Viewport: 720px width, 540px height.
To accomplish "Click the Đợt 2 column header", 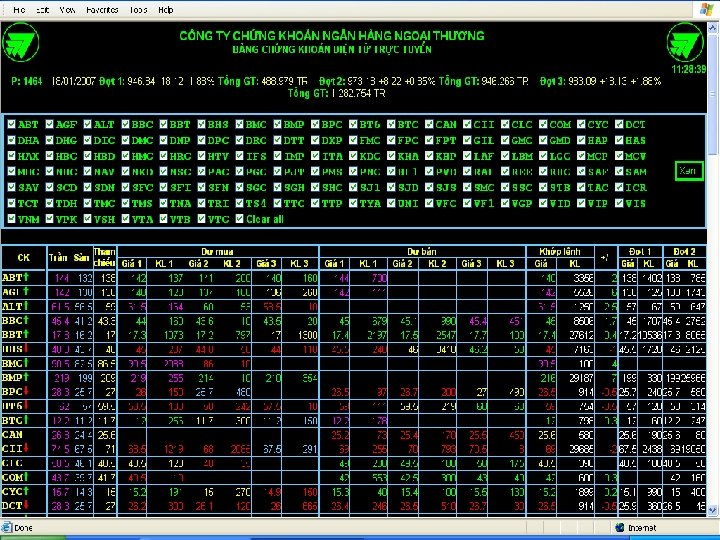I will [x=684, y=252].
